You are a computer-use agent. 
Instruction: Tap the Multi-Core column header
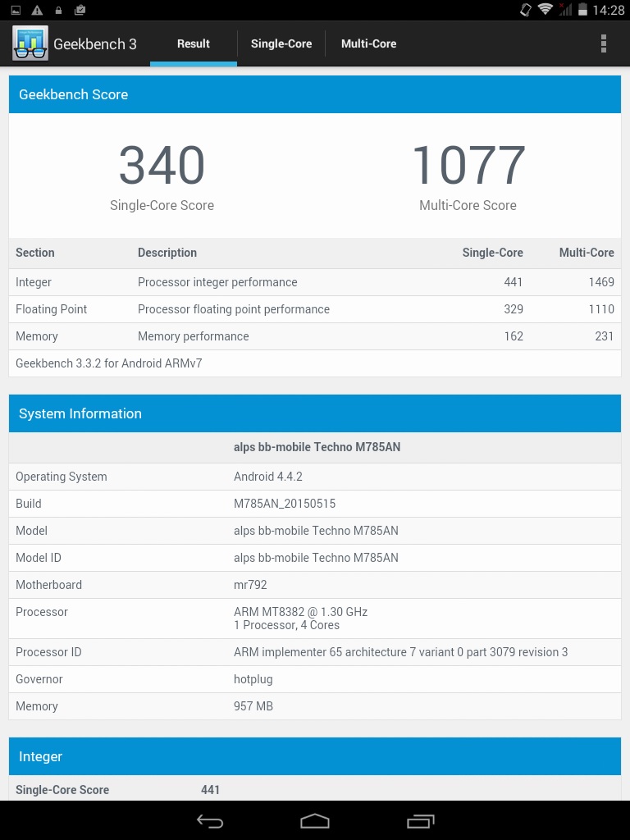(x=587, y=253)
